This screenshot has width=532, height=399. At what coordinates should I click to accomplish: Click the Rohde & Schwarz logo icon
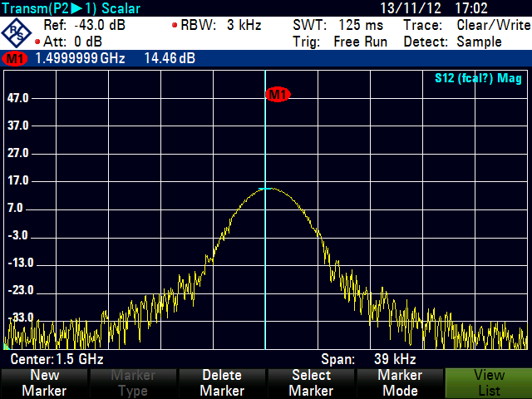pyautogui.click(x=17, y=33)
